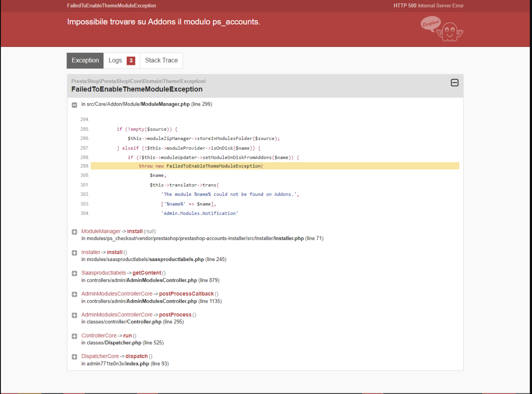Image resolution: width=532 pixels, height=394 pixels.
Task: Click the Dispatcher.php line 525 file path
Action: [123, 343]
